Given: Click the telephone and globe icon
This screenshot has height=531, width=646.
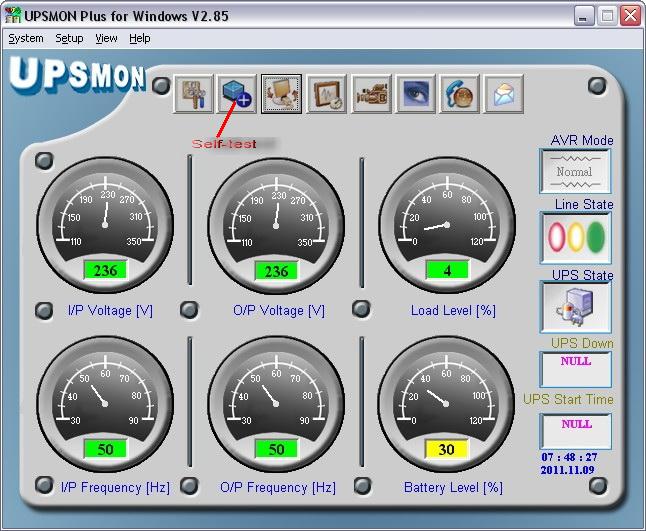Looking at the screenshot, I should [460, 94].
